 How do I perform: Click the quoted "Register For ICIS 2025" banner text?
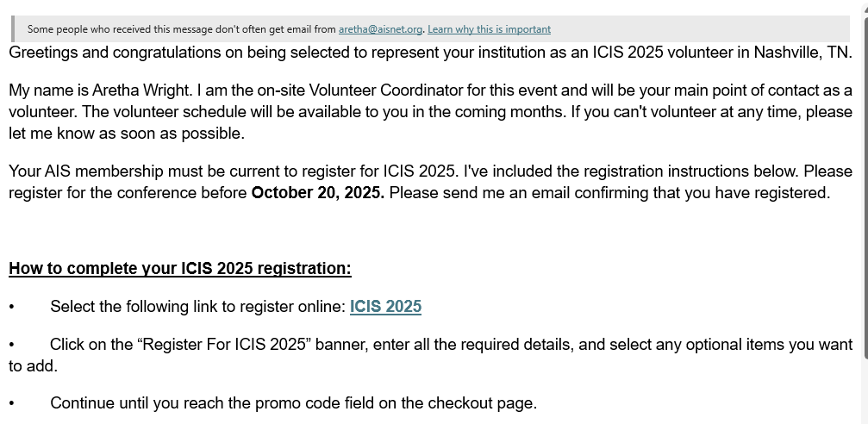tap(224, 345)
